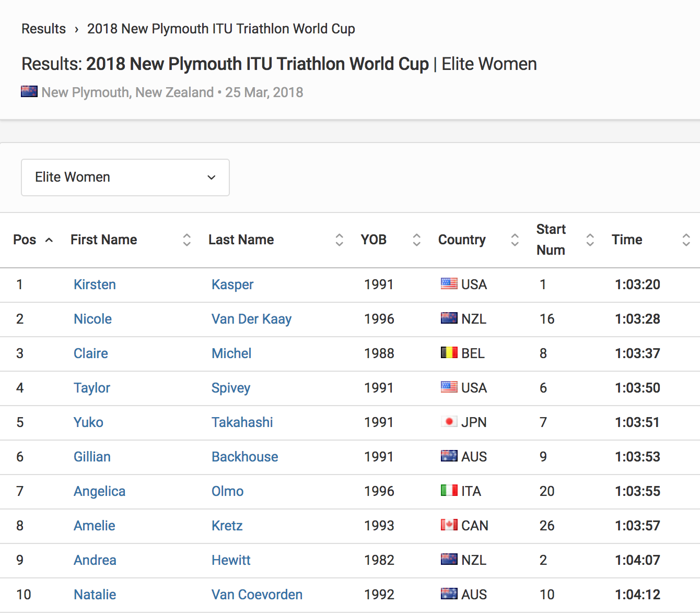
Task: Click the Japan flag beside Yuko Takahashi
Action: (448, 422)
